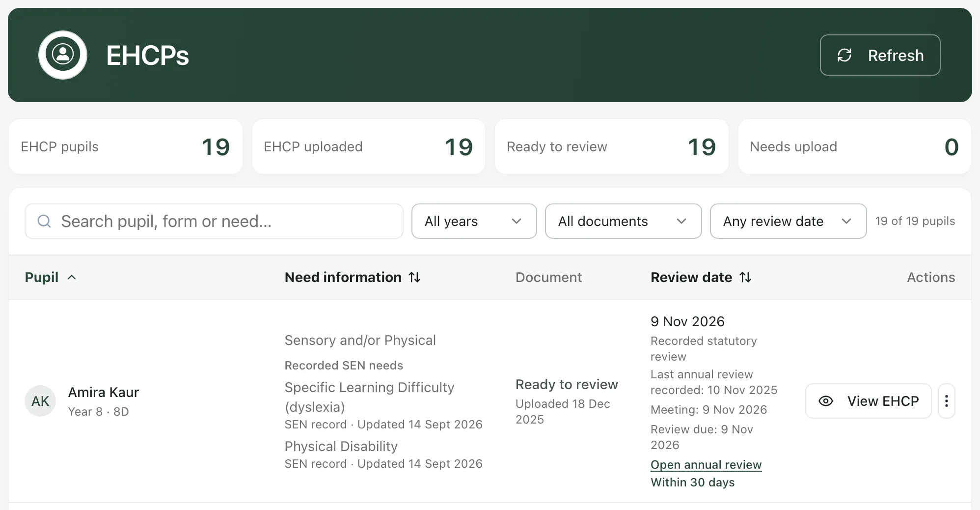Click View EHCP for Amira Kaur
This screenshot has height=510, width=980.
pyautogui.click(x=868, y=401)
